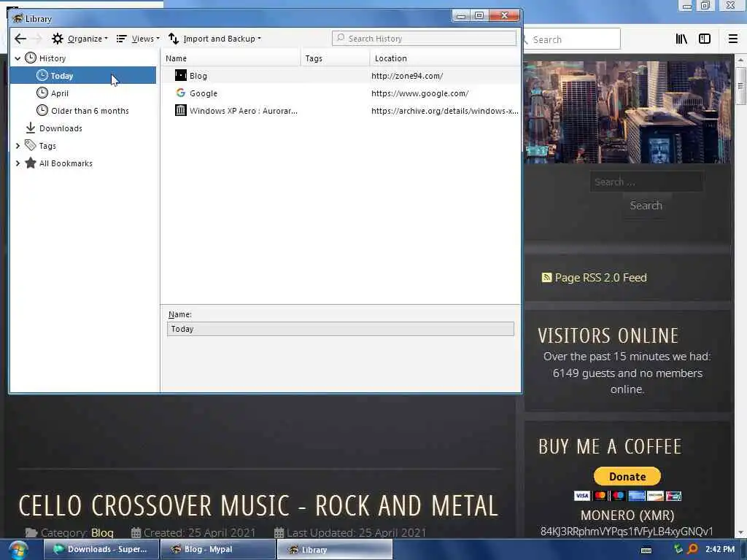
Task: Open the Windows Start button
Action: coord(18,550)
